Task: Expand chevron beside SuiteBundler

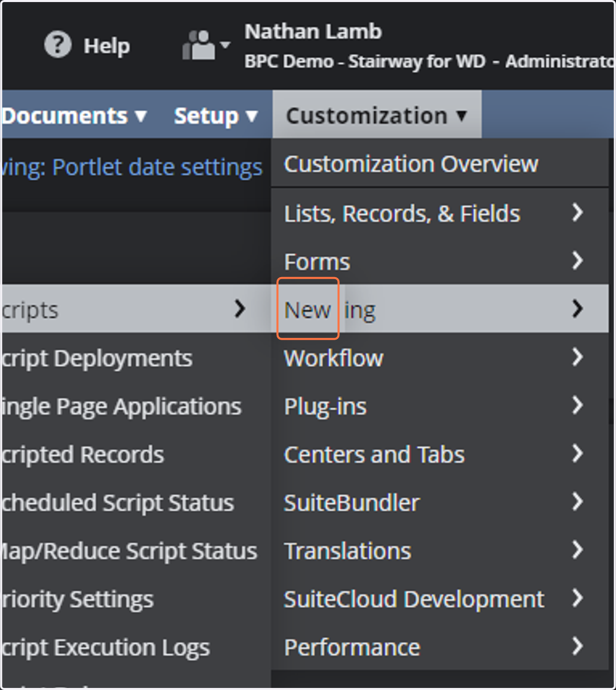Action: pyautogui.click(x=577, y=501)
